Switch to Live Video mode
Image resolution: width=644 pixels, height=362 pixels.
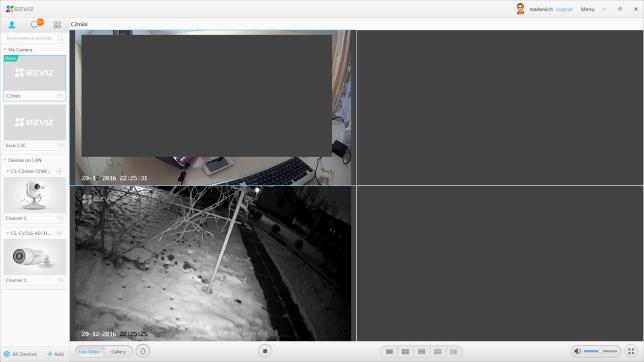click(90, 352)
